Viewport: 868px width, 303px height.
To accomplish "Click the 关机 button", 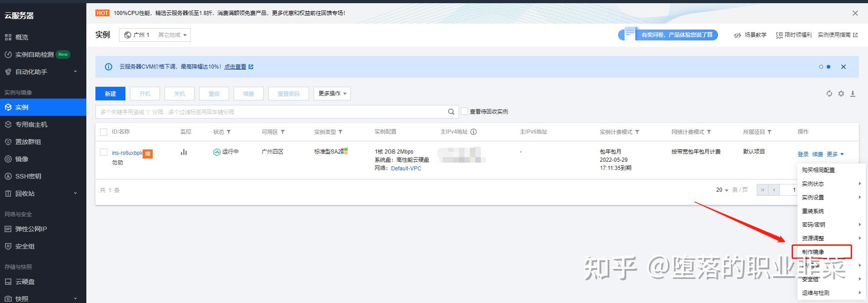I will point(180,94).
